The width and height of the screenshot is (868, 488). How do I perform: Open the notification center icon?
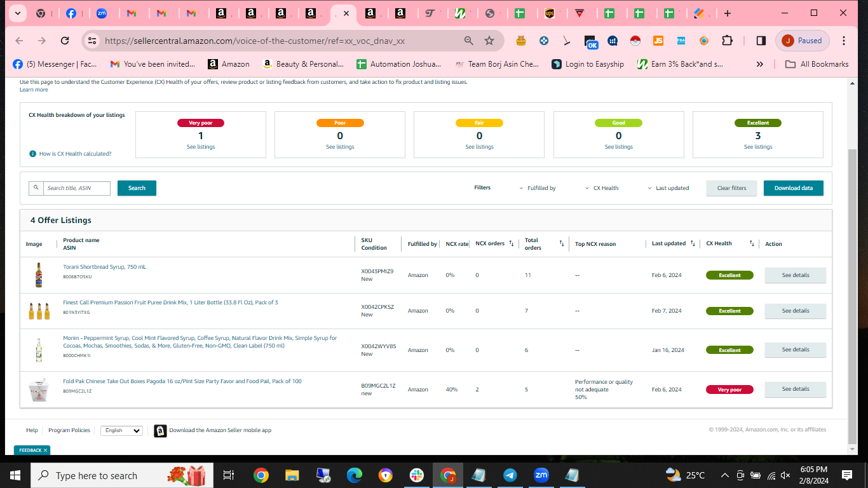(x=847, y=475)
